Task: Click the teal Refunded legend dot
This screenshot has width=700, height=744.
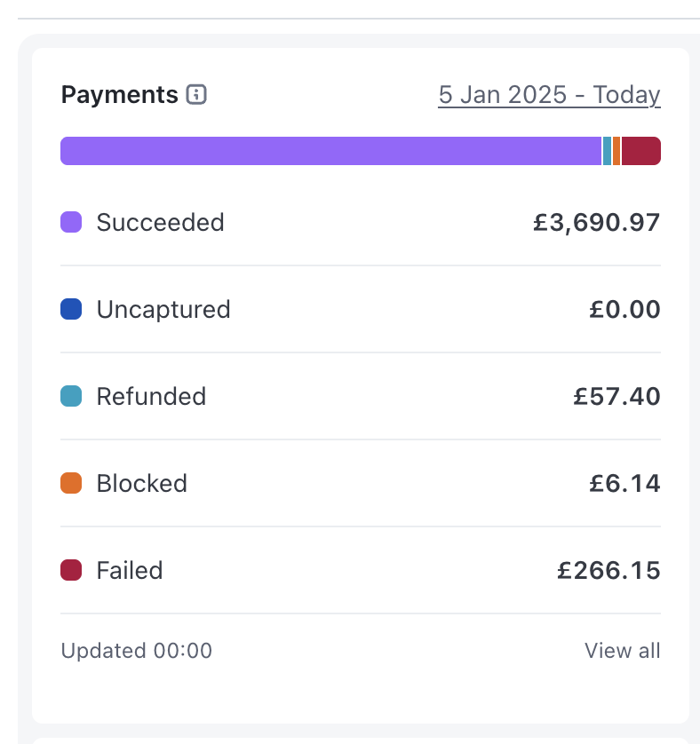Action: 71,396
